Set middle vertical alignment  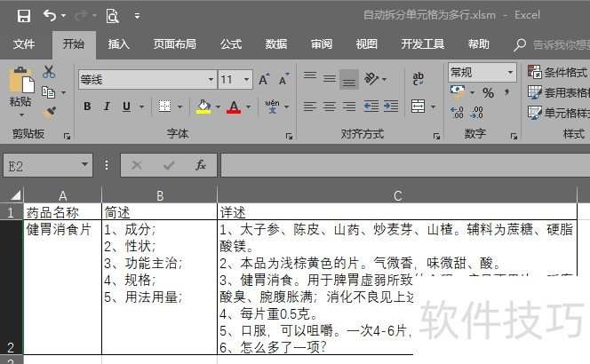[330, 79]
